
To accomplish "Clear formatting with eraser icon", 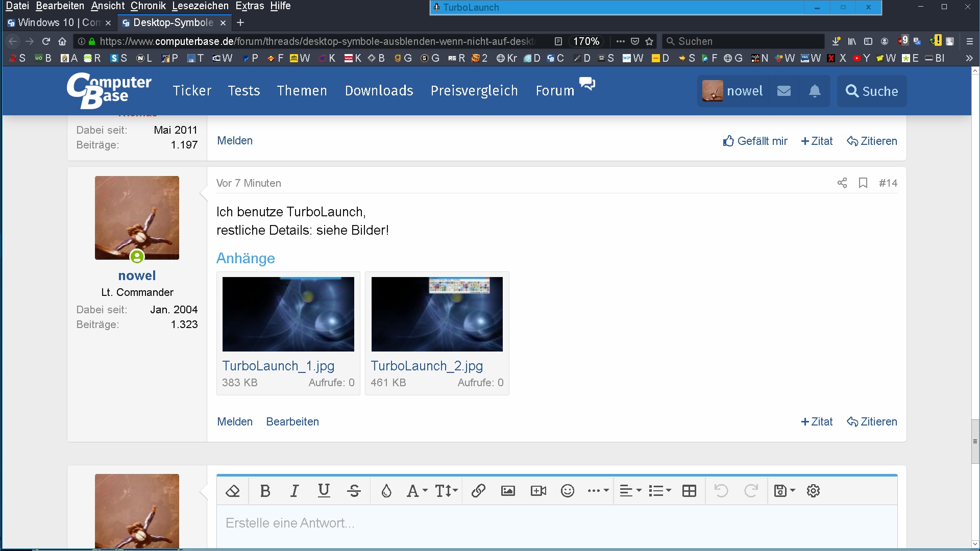I will (233, 491).
